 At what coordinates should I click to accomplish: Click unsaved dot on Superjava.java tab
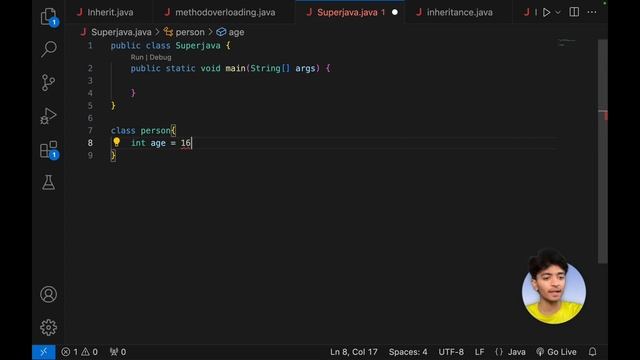(x=395, y=12)
